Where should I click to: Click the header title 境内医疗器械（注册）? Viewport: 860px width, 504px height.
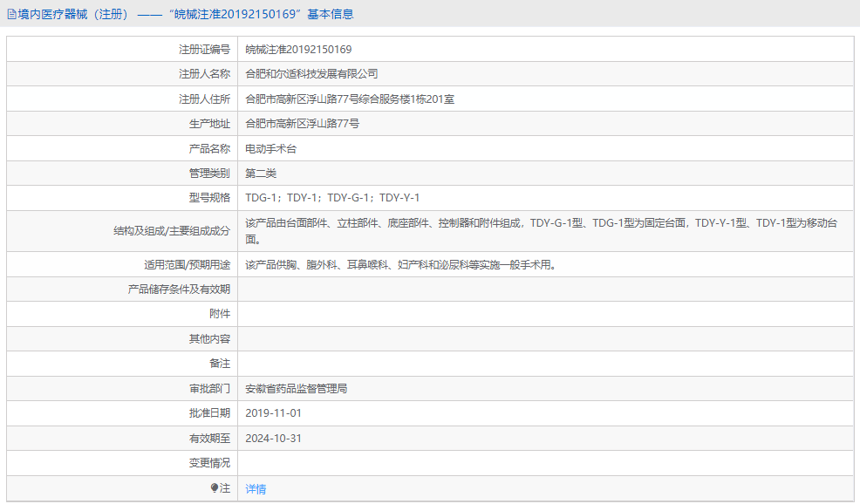[73, 14]
